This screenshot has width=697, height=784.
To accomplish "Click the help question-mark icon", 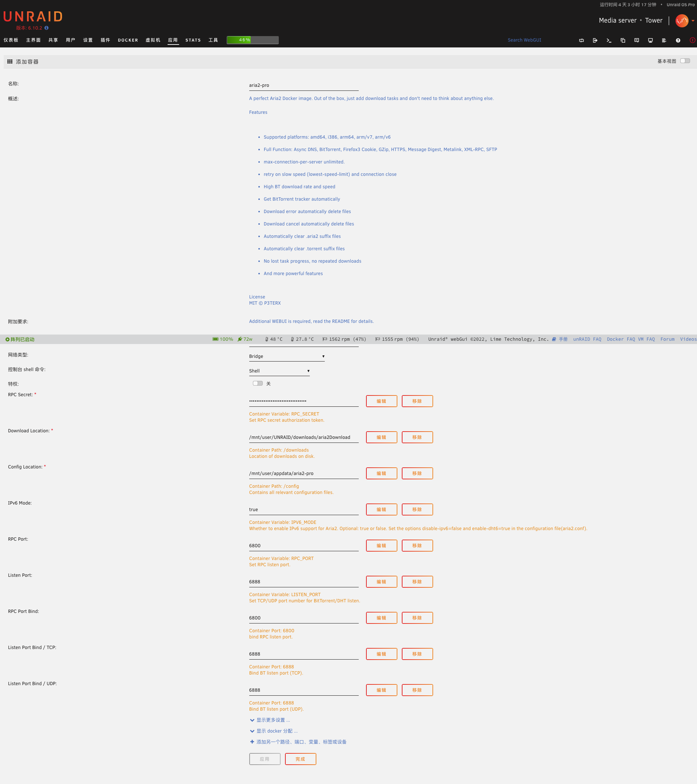I will point(678,40).
